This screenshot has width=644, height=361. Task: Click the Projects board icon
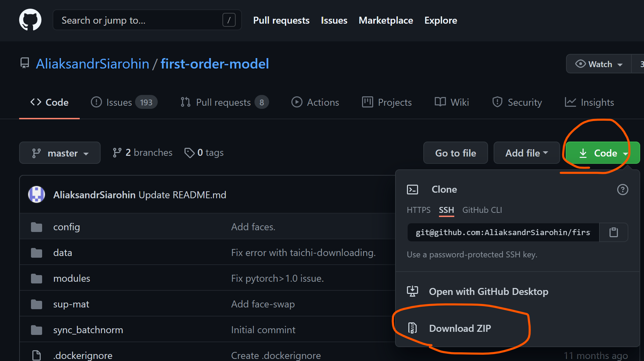[367, 102]
